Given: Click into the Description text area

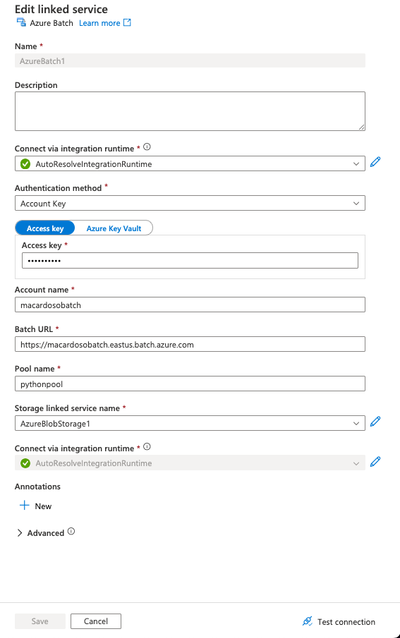Looking at the screenshot, I should click(190, 111).
